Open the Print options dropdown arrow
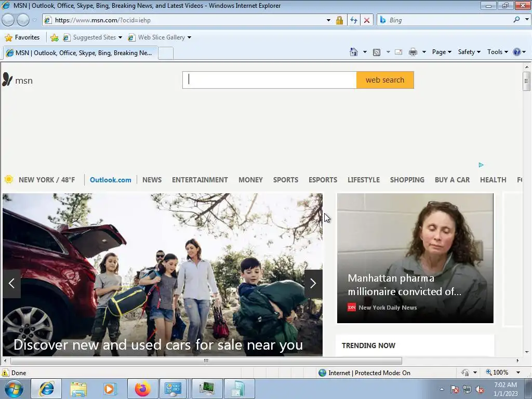This screenshot has height=399, width=532. point(424,52)
